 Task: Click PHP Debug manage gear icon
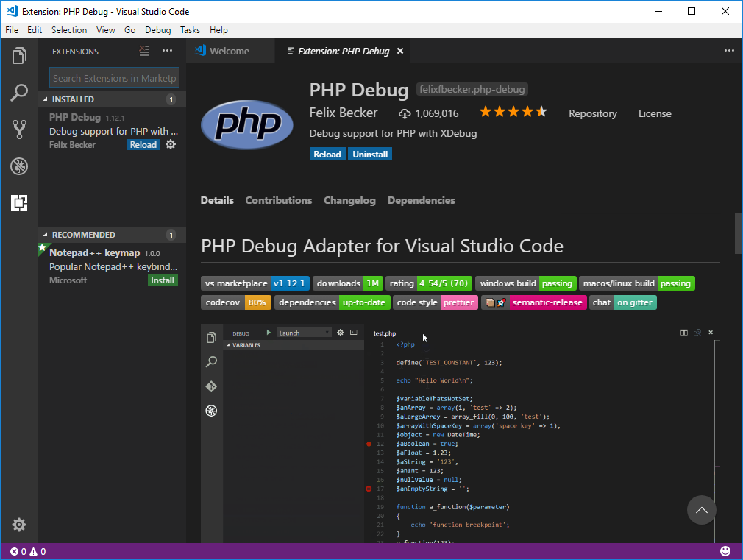(x=171, y=145)
